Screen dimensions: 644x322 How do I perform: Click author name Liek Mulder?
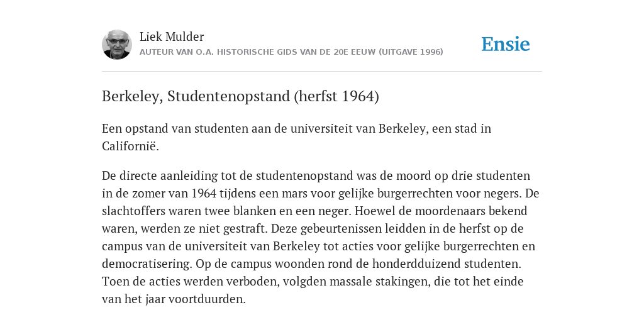click(x=172, y=37)
